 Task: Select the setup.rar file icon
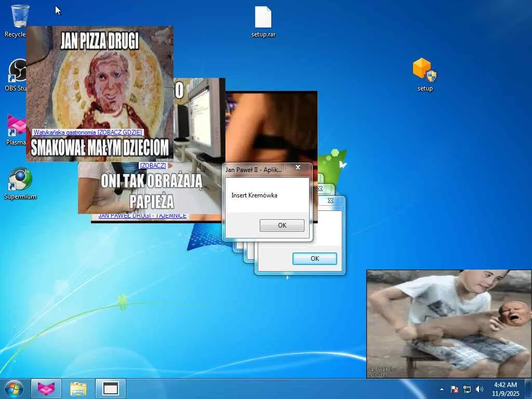[263, 21]
